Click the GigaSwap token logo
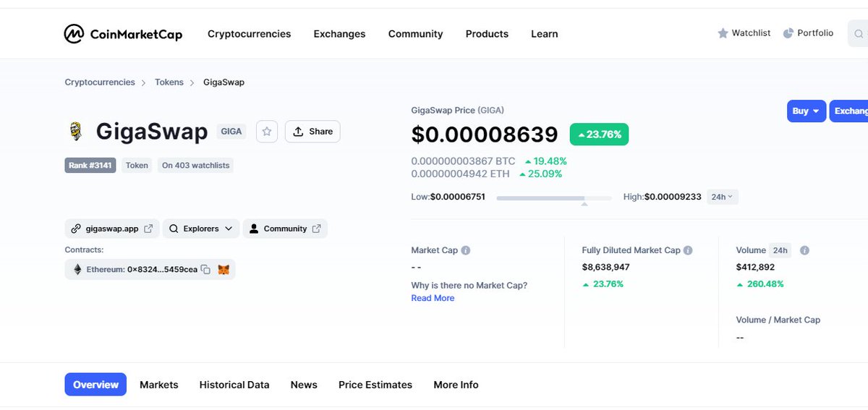The image size is (868, 410). pyautogui.click(x=75, y=132)
